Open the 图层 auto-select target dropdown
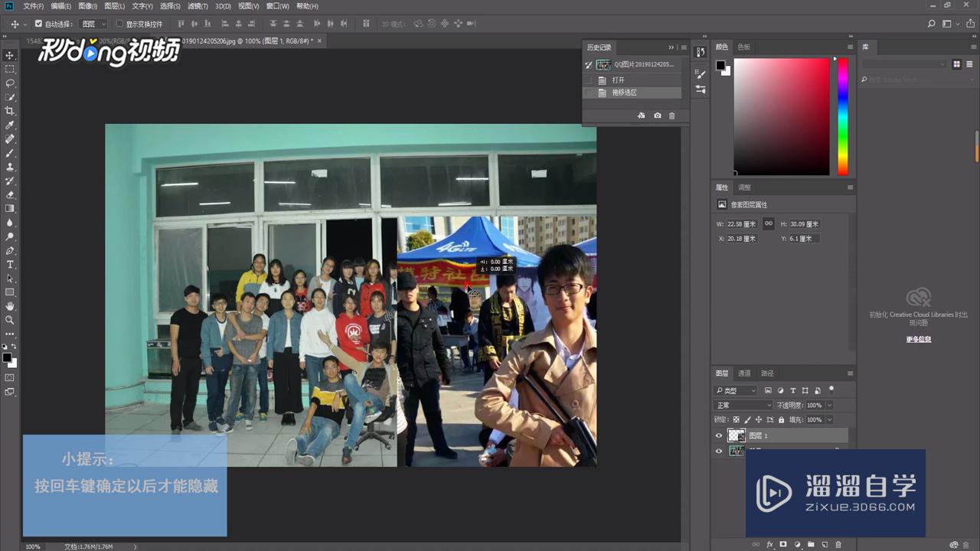 click(x=93, y=24)
